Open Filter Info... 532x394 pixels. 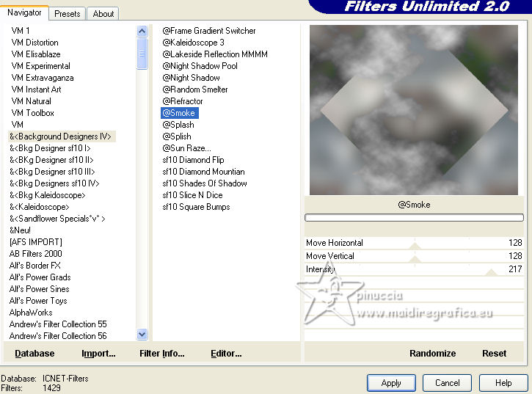click(x=162, y=353)
